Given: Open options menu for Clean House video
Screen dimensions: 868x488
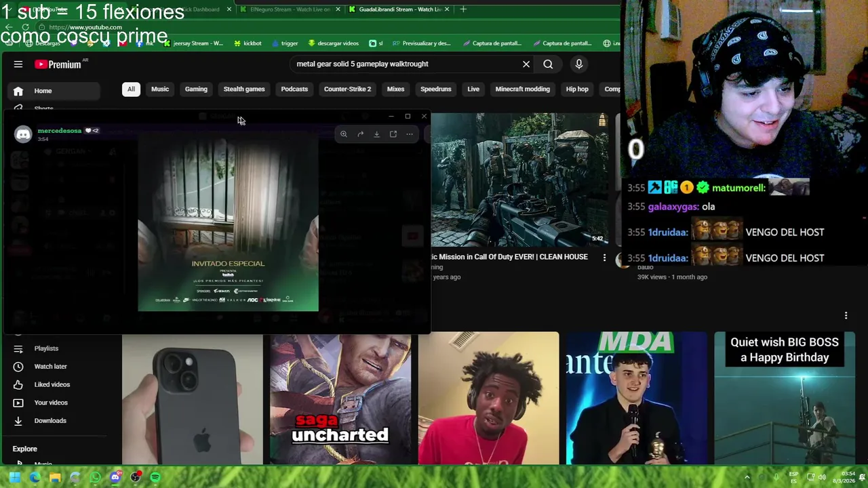Looking at the screenshot, I should pos(604,258).
